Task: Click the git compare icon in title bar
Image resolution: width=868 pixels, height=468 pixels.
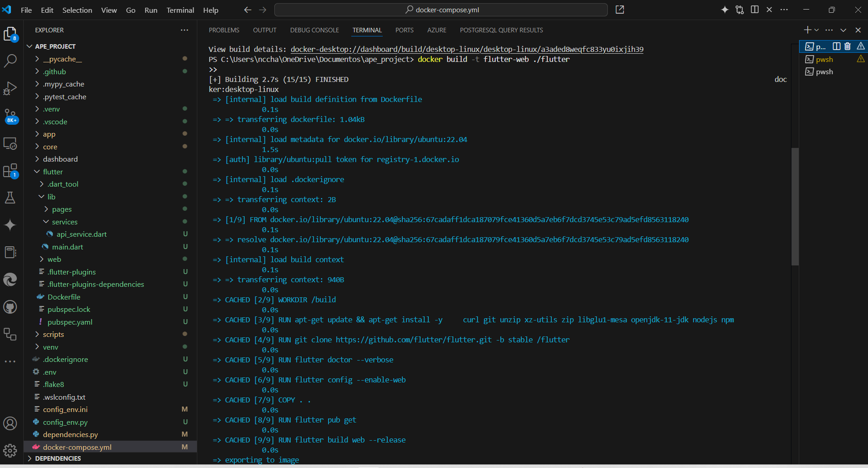Action: coord(740,10)
